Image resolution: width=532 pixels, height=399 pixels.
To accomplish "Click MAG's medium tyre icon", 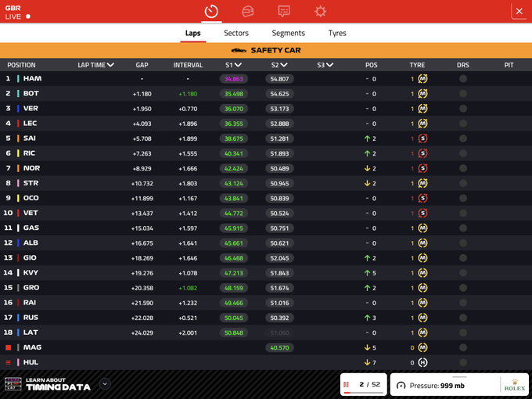I will click(422, 347).
